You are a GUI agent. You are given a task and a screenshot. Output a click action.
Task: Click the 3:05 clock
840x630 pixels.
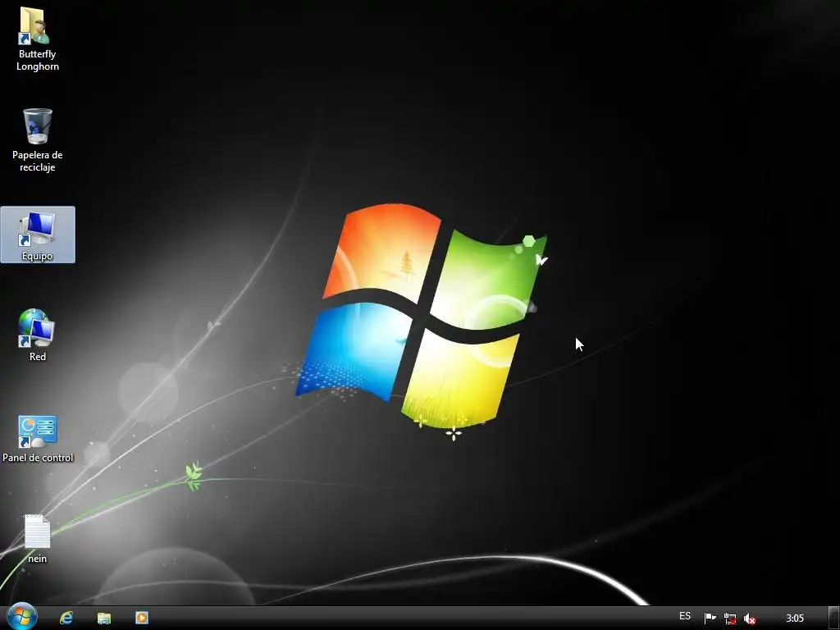click(794, 619)
